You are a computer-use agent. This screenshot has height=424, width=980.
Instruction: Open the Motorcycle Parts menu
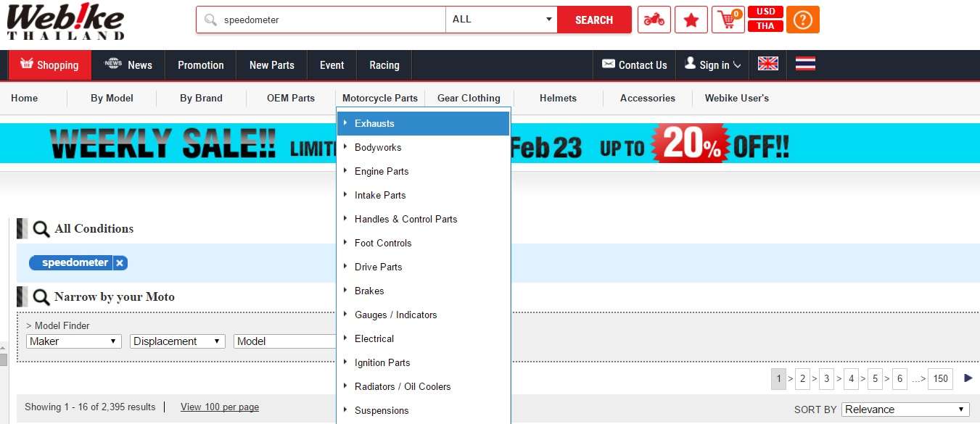coord(380,98)
